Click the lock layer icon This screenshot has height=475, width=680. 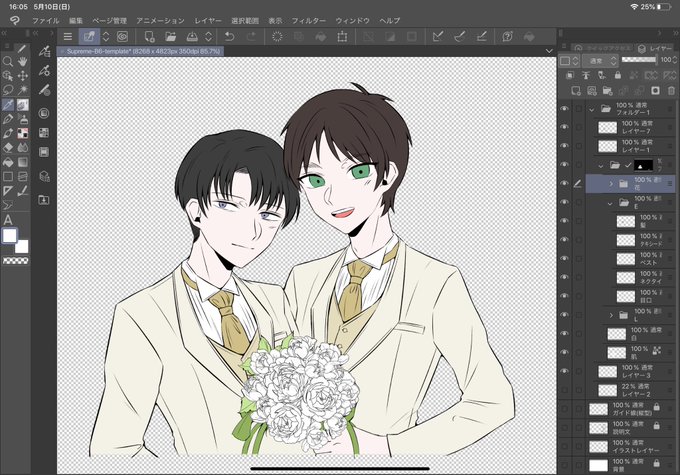point(618,75)
